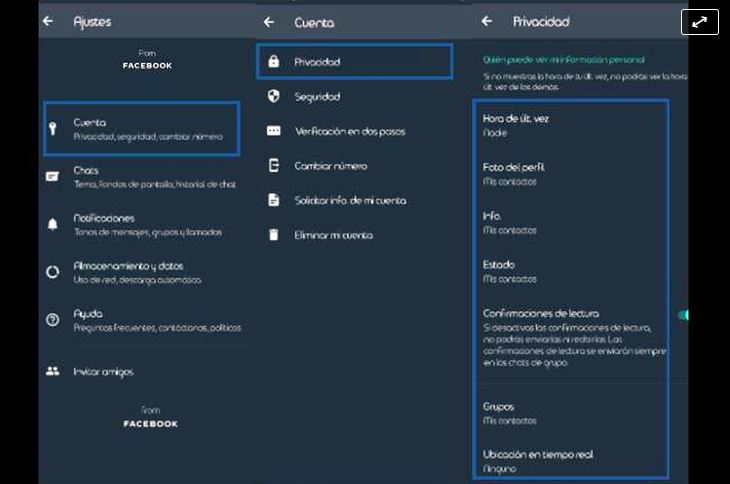
Task: Click the Chats message icon
Action: pos(53,176)
